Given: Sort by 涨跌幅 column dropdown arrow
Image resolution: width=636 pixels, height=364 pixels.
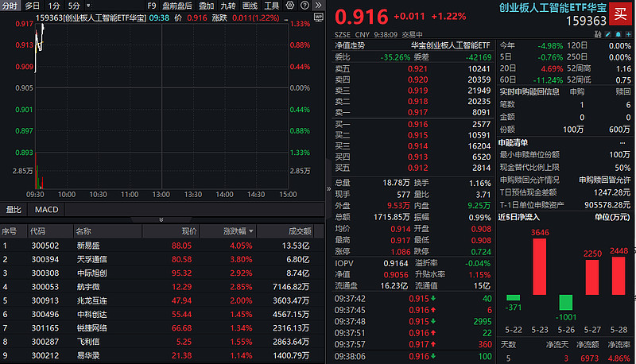Looking at the screenshot, I should click(251, 231).
